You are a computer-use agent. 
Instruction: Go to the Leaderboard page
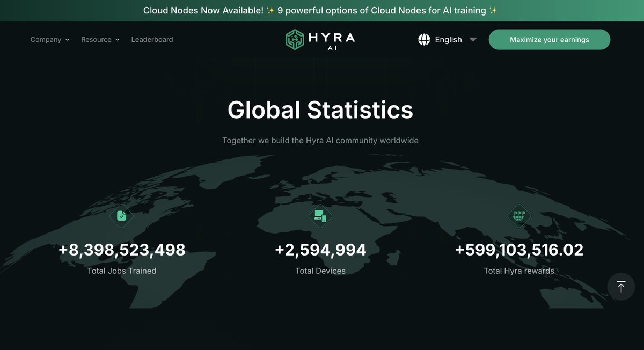(x=152, y=39)
